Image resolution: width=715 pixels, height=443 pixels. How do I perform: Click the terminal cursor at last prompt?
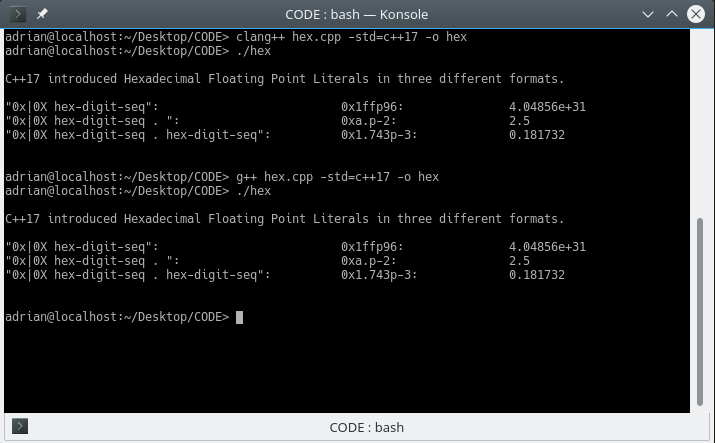[x=239, y=317]
